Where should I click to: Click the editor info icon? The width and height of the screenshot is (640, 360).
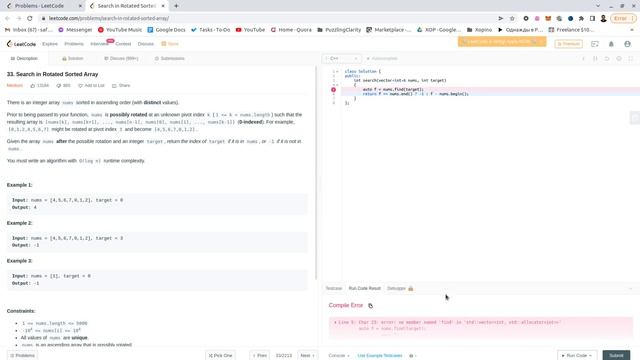tap(583, 59)
